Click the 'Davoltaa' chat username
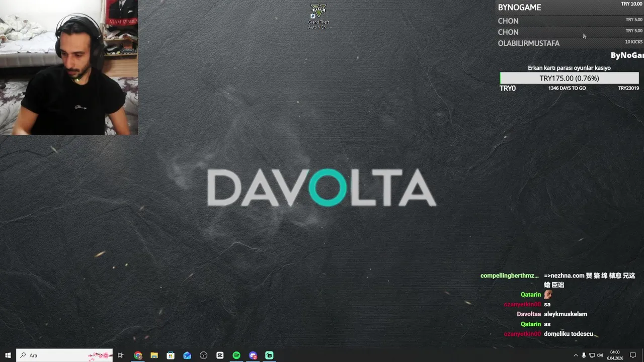Viewport: 644px width, 362px height. pos(529,314)
